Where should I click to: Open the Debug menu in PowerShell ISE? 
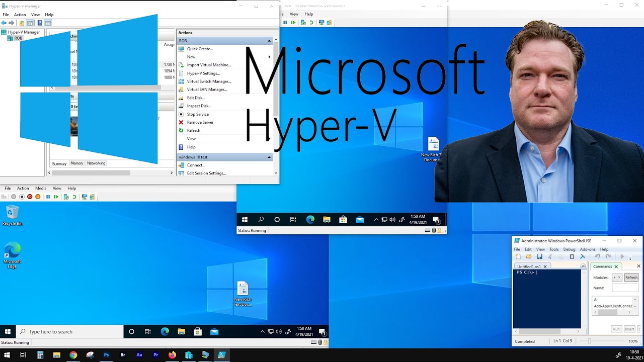[569, 249]
